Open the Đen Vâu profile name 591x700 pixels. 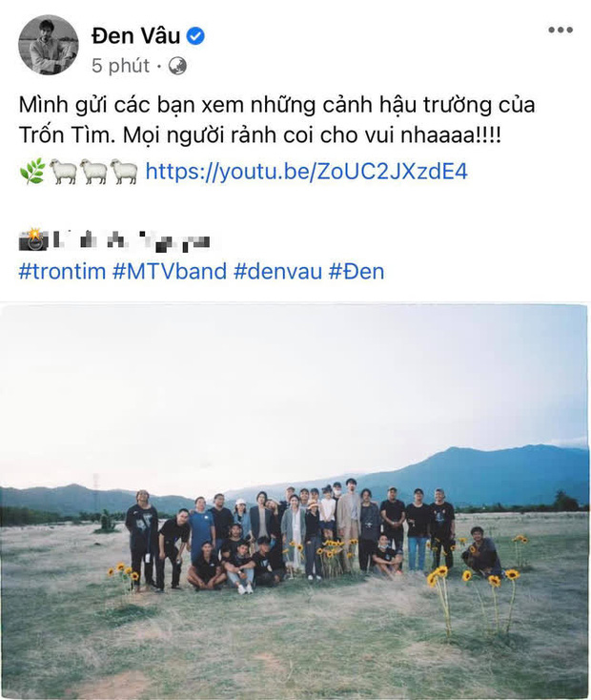pyautogui.click(x=135, y=35)
